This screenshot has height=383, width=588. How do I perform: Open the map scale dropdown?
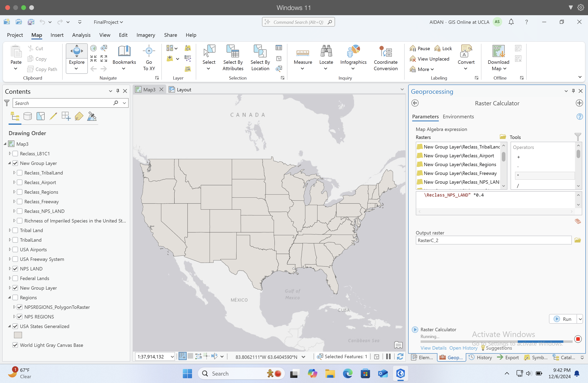(172, 357)
